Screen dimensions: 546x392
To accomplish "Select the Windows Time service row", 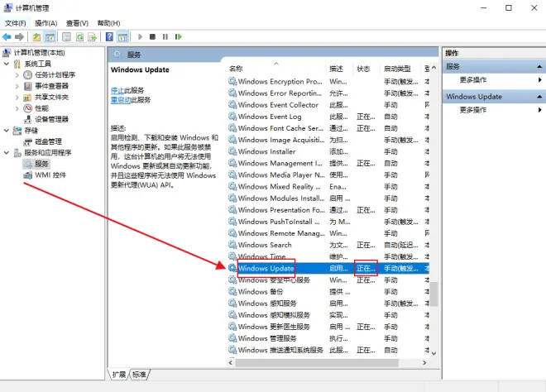I will coord(328,256).
